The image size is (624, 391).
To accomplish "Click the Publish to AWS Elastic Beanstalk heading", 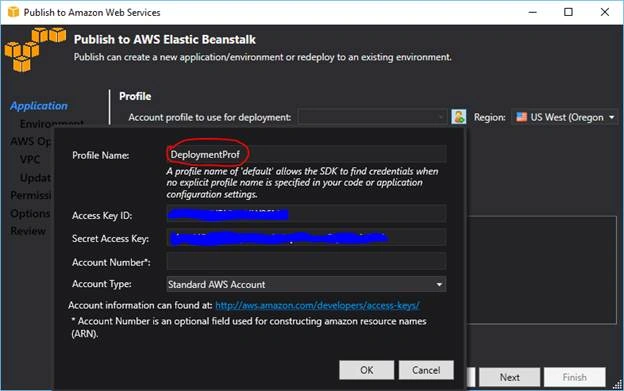I will point(165,39).
